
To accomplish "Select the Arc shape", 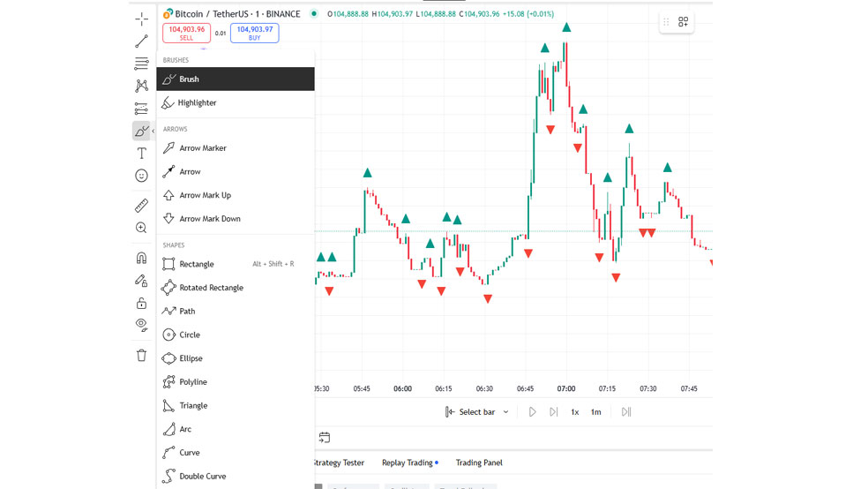I will click(236, 429).
